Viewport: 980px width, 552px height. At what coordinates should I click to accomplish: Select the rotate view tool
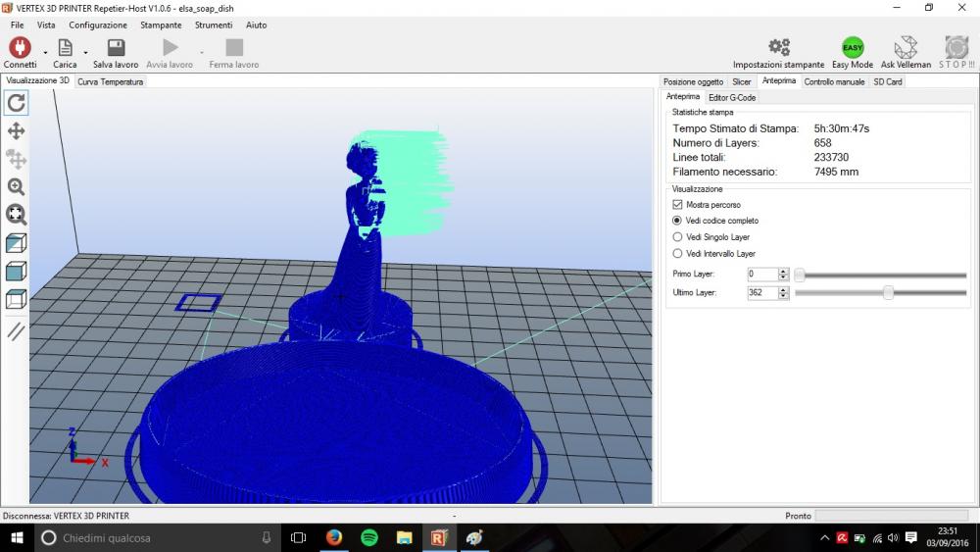point(17,102)
